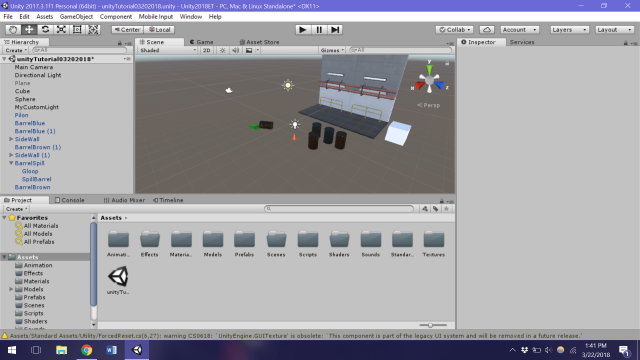Select the Hand tool in toolbar
The height and width of the screenshot is (360, 640).
click(13, 30)
